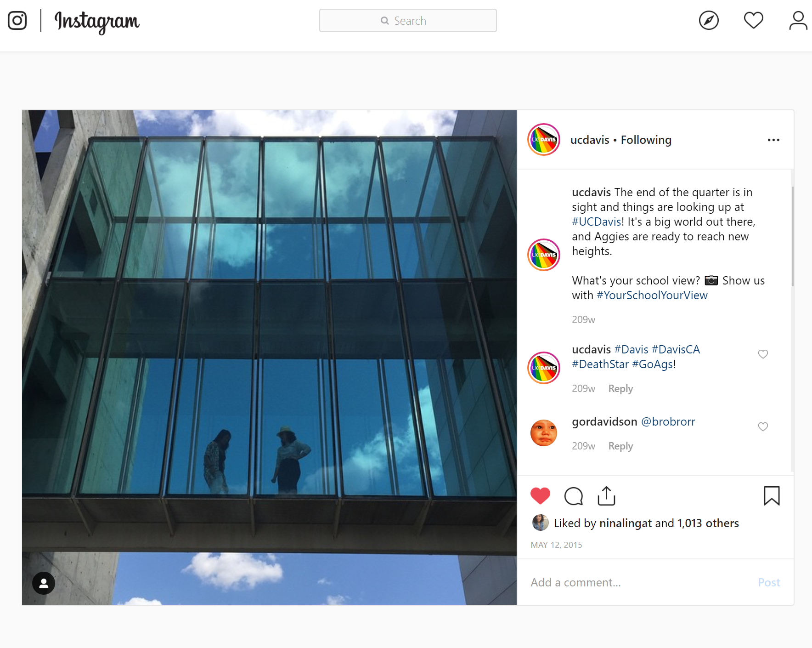
Task: Open ucdavis profile avatar in post header
Action: click(544, 140)
